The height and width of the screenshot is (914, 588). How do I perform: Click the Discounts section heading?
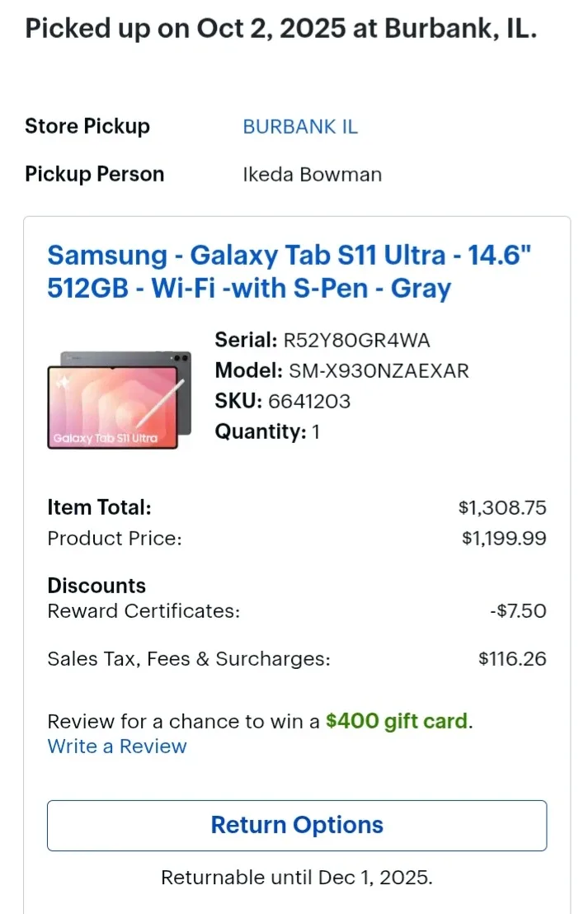96,585
